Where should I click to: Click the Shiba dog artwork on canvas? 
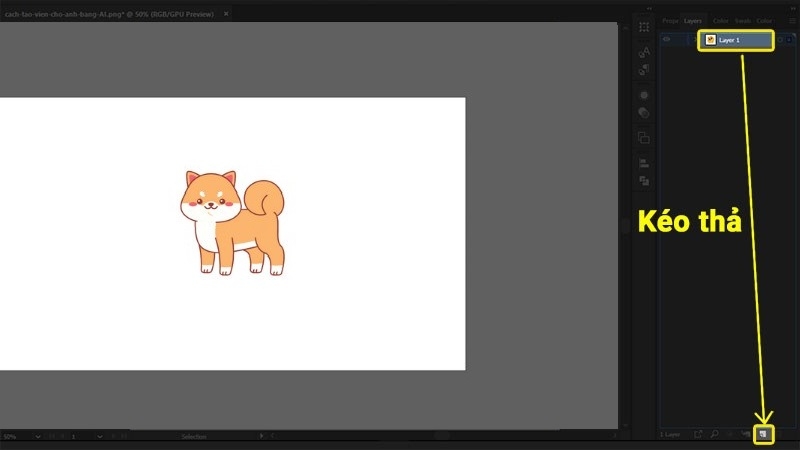(x=233, y=222)
